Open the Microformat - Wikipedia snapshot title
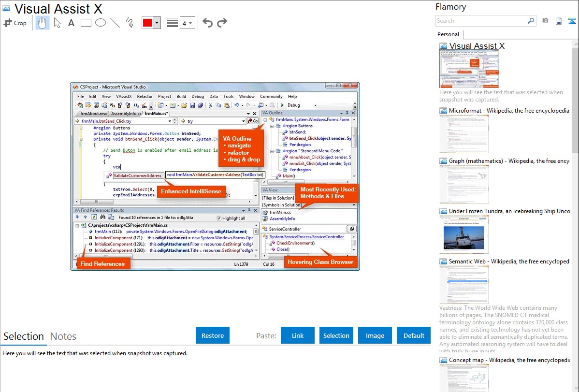The width and height of the screenshot is (579, 392). pos(509,111)
